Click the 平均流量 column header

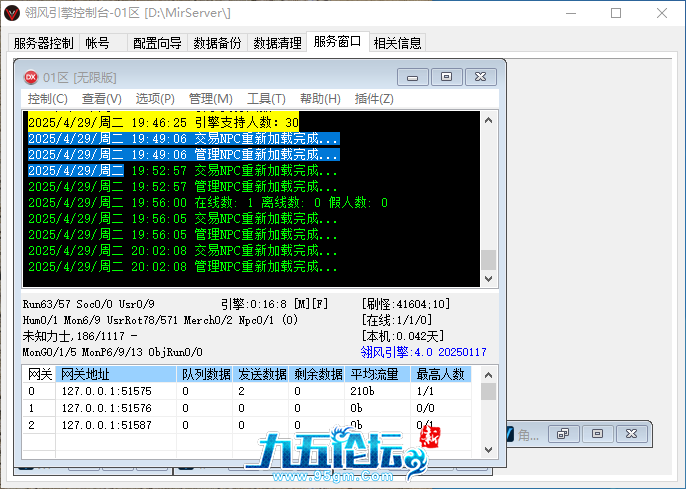pyautogui.click(x=378, y=374)
